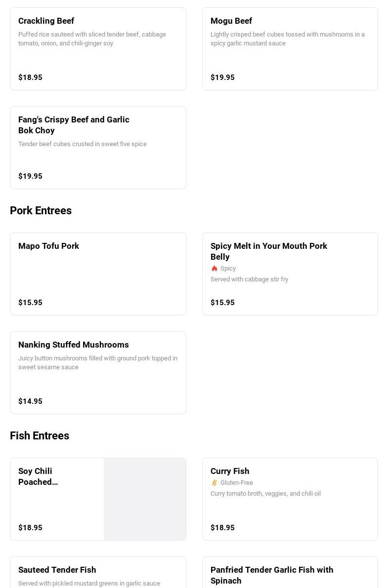The height and width of the screenshot is (588, 388).
Task: Open Panfried Tender Garlic Fish with Spinach
Action: pos(272,575)
